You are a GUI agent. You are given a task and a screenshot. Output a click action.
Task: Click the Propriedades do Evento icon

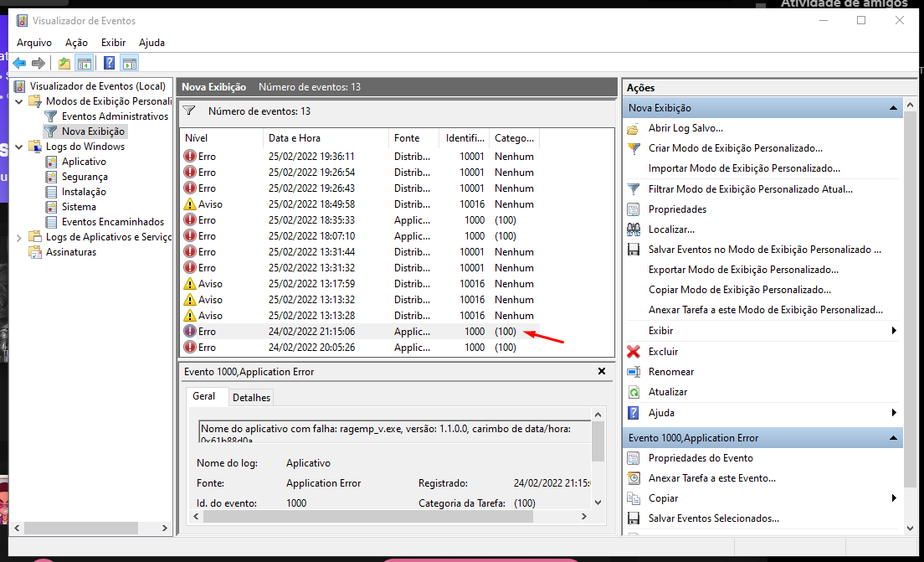coord(634,458)
